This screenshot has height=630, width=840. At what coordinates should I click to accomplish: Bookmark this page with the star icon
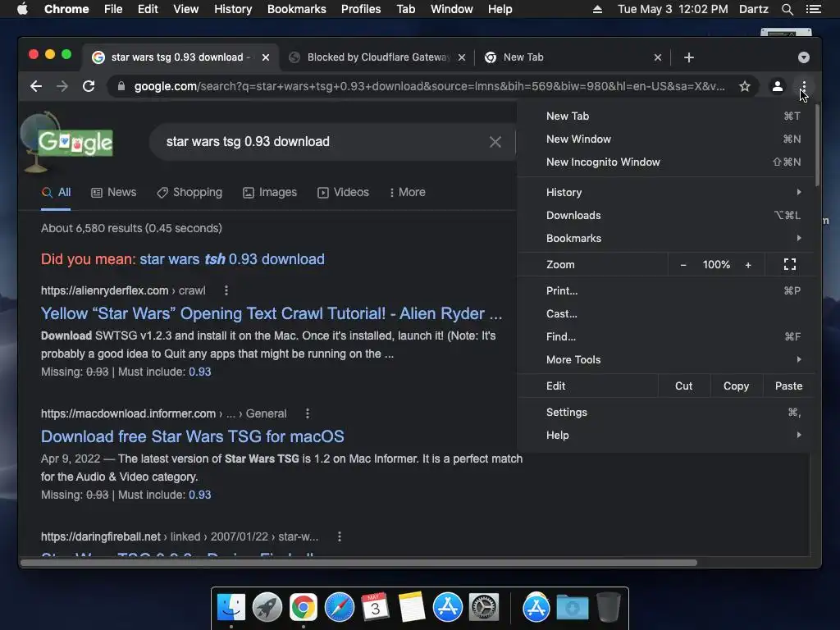[745, 86]
